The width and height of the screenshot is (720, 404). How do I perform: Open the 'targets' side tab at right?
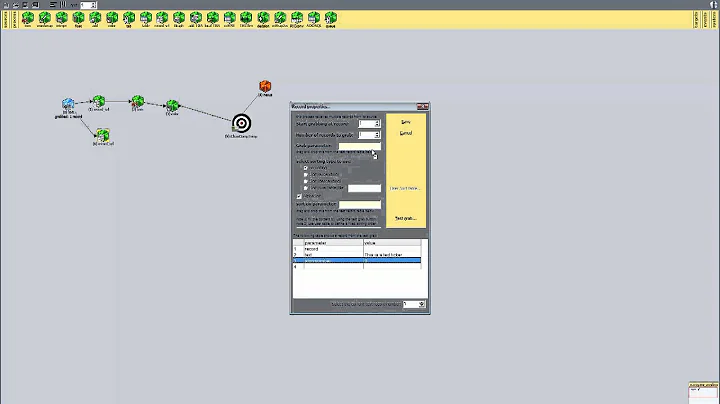[697, 20]
